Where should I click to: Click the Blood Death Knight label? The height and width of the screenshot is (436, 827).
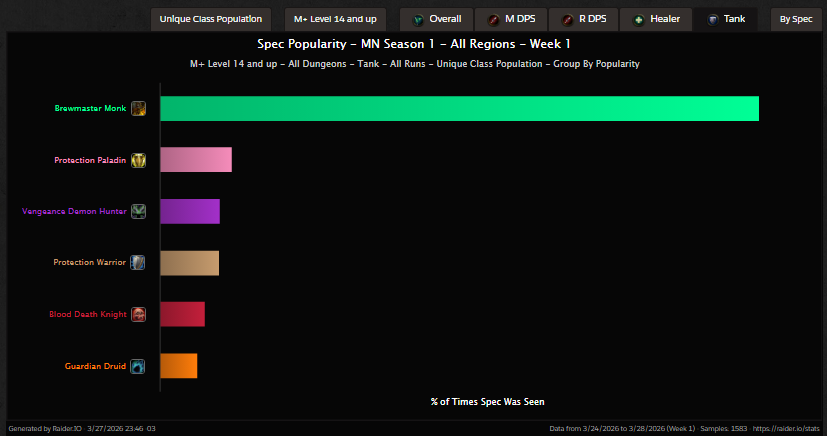point(88,314)
